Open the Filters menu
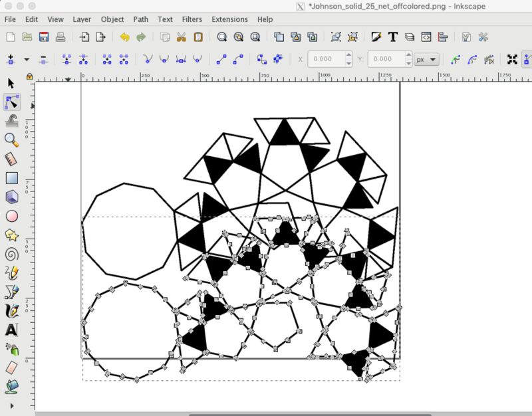Screen dimensions: 532x416 pyautogui.click(x=192, y=19)
